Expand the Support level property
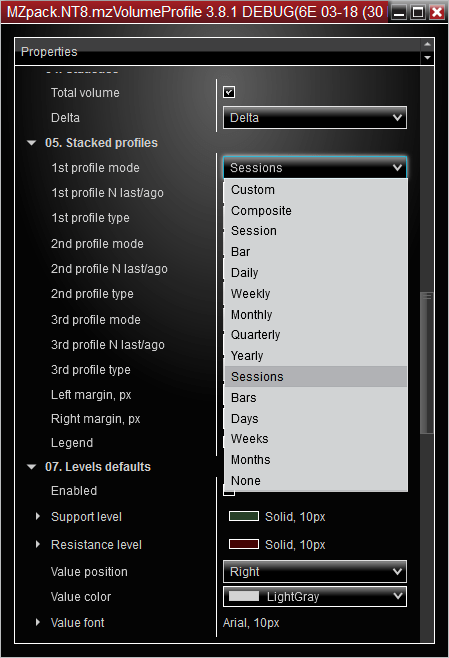Viewport: 449px width, 658px height. coord(38,517)
